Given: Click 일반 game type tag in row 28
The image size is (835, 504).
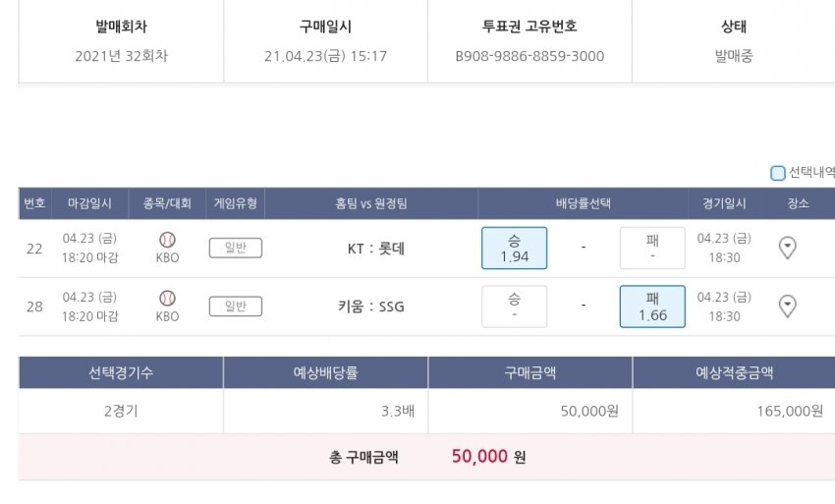Looking at the screenshot, I should (236, 307).
